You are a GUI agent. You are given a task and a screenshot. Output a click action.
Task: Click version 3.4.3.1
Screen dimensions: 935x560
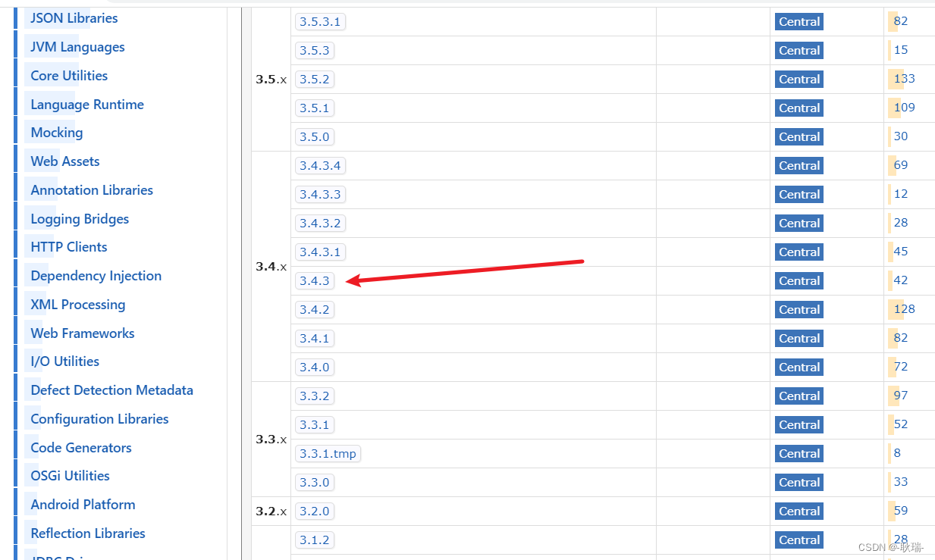pos(320,252)
